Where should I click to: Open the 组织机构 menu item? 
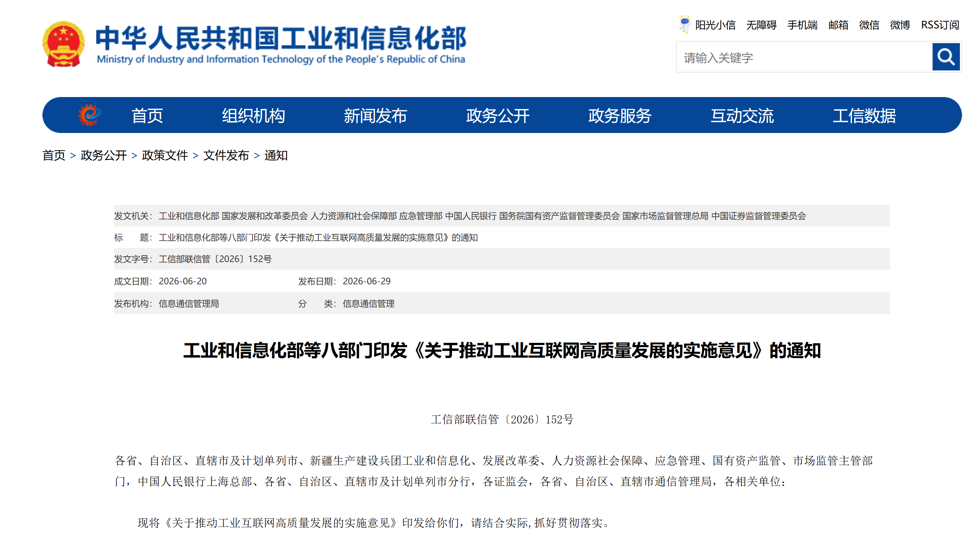253,116
